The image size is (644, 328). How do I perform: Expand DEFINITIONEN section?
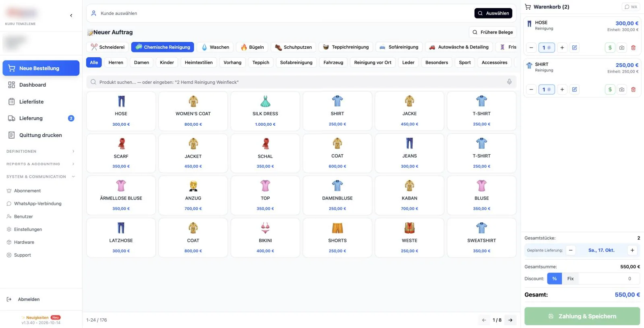[x=41, y=152]
